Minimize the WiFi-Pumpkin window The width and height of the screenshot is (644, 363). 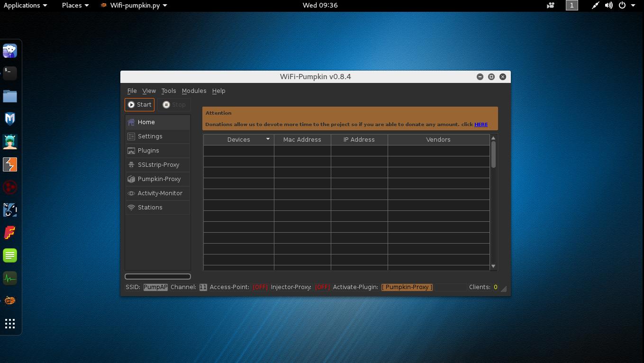[x=480, y=77]
